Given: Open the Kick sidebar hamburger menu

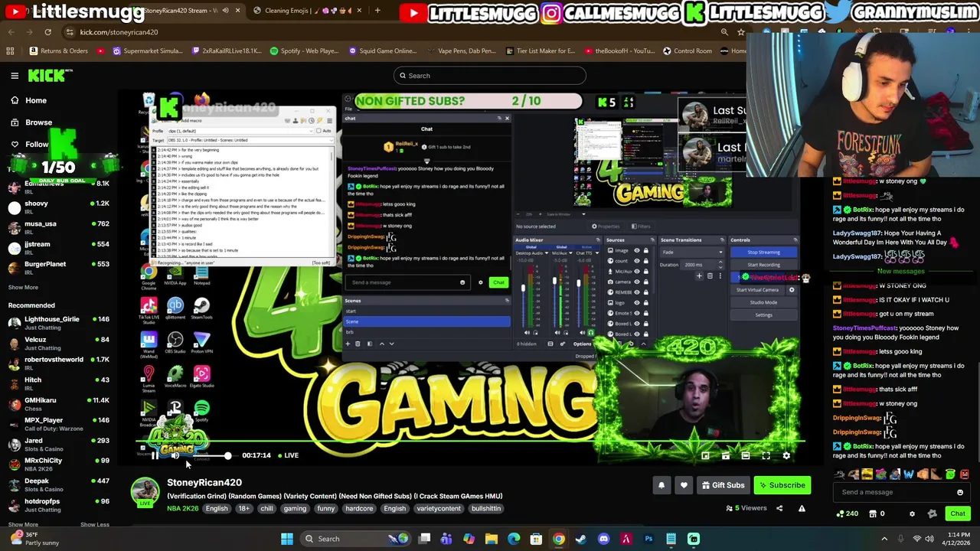Looking at the screenshot, I should [x=15, y=75].
